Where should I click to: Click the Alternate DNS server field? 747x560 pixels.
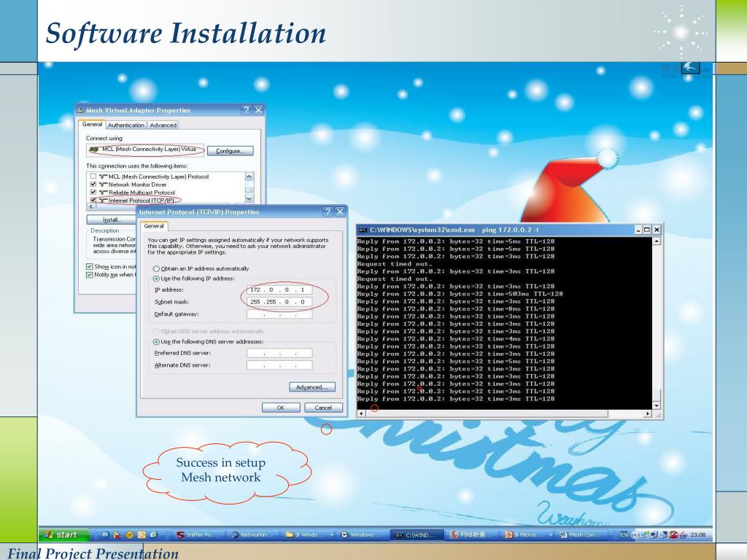tap(279, 365)
